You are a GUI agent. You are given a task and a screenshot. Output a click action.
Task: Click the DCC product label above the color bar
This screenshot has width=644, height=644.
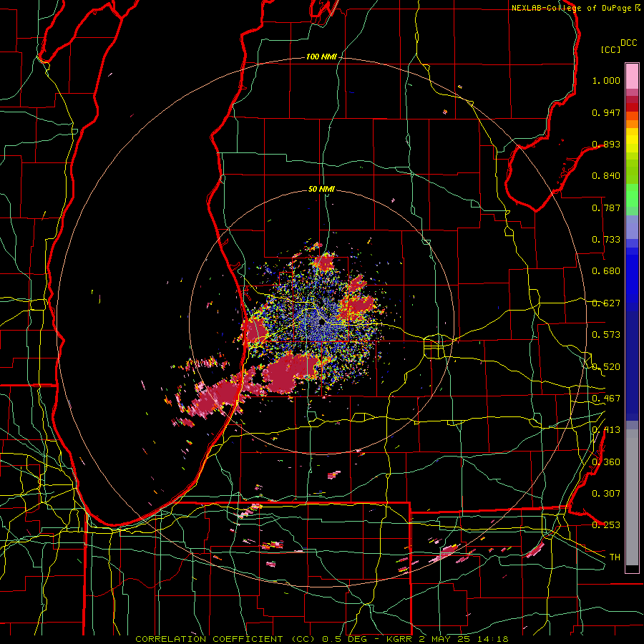(628, 43)
